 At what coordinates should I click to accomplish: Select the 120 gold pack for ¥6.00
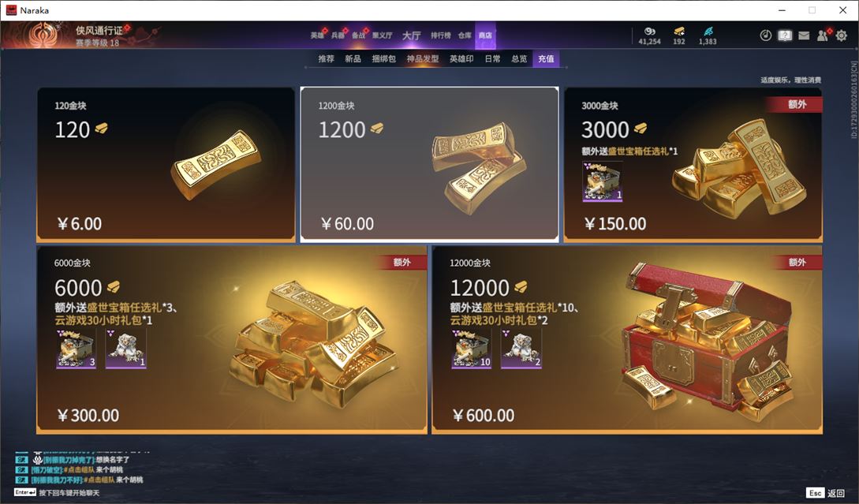pos(166,164)
